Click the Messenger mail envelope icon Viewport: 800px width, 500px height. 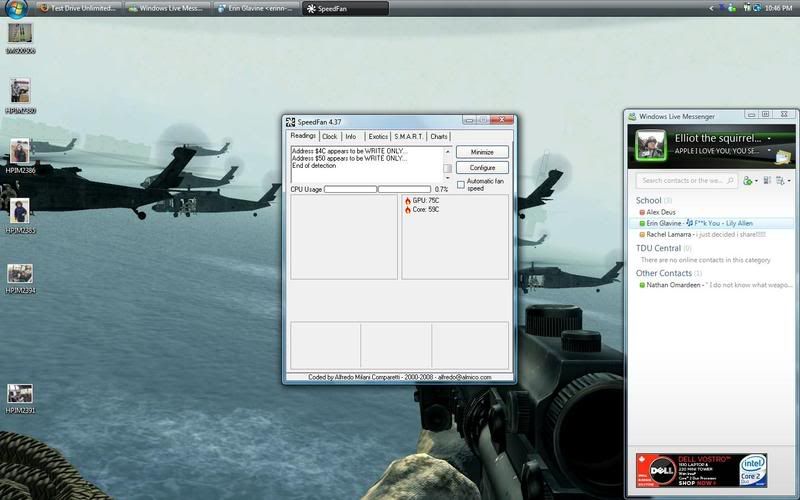click(780, 156)
